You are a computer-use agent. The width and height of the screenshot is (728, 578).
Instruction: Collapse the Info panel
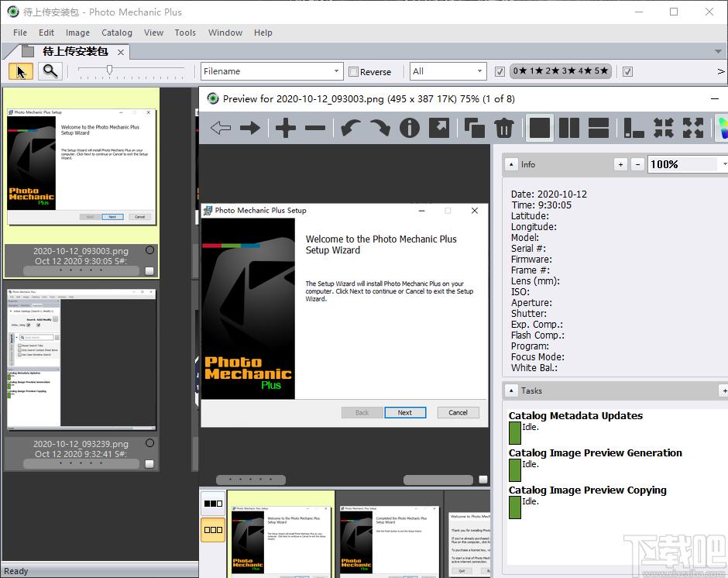(511, 164)
